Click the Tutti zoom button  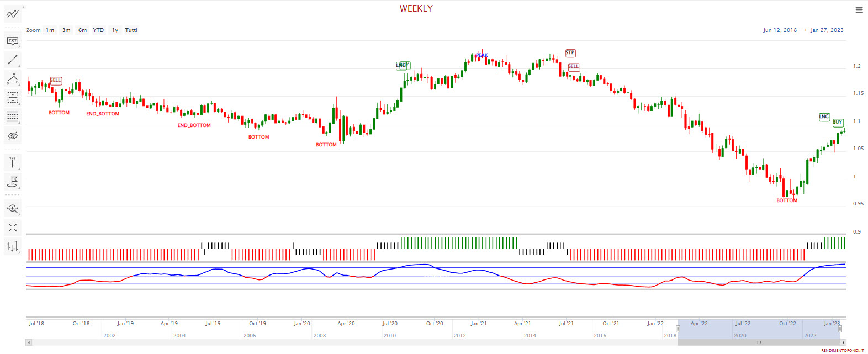tap(131, 30)
